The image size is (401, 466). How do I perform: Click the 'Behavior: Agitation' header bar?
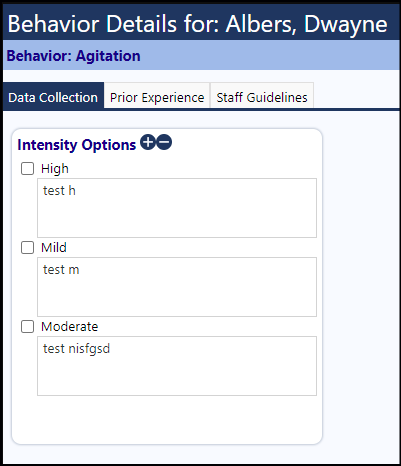click(x=201, y=55)
